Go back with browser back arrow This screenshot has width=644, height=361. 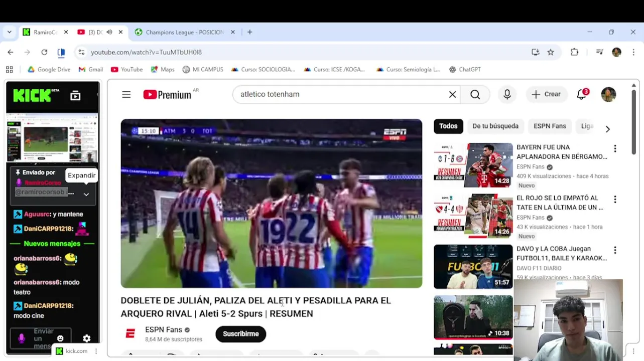point(11,52)
